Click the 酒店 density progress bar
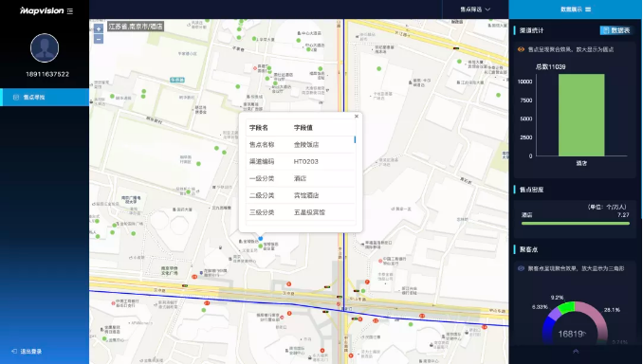 click(576, 224)
